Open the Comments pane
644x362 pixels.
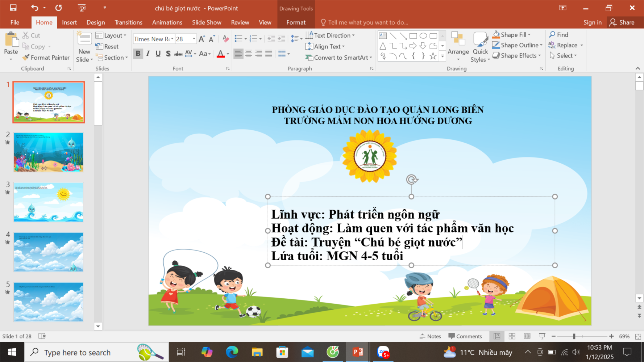point(465,336)
